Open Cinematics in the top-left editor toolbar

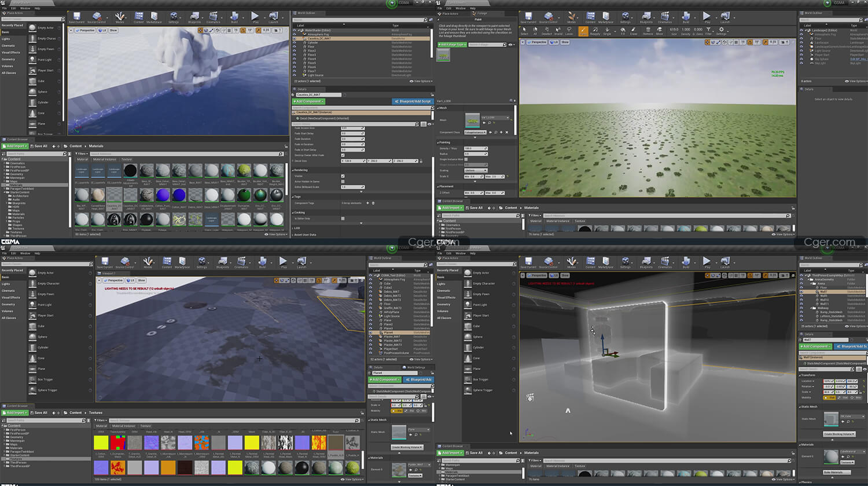point(213,17)
